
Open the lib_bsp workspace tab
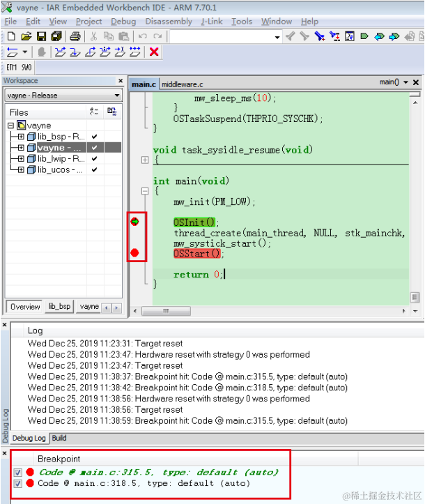coord(59,306)
